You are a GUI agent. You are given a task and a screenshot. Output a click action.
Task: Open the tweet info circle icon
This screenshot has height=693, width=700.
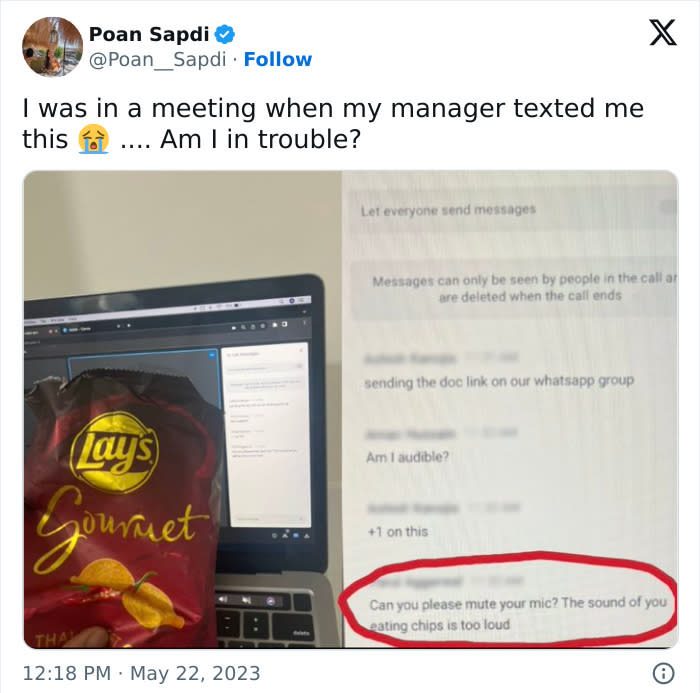pos(663,673)
